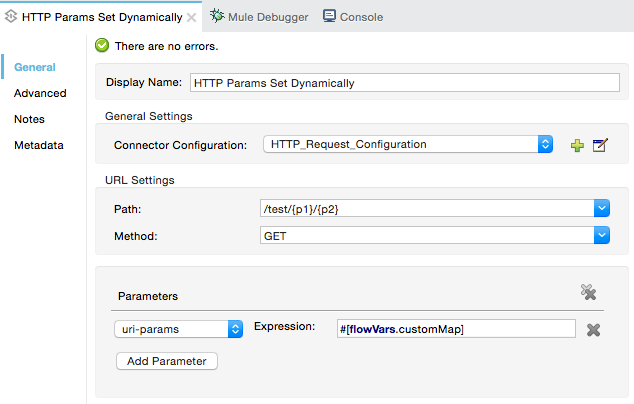Click the Expression field with flowVars.customMap

click(456, 328)
